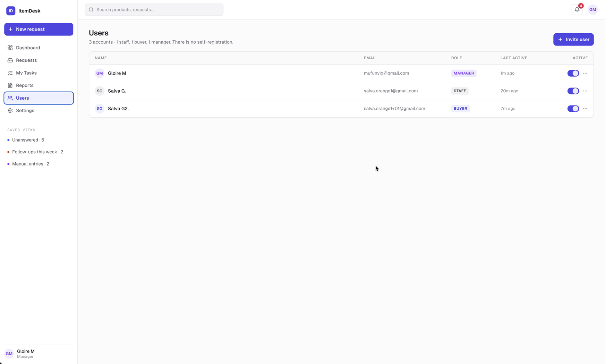Click the STAFF role badge
Image resolution: width=605 pixels, height=364 pixels.
(460, 91)
